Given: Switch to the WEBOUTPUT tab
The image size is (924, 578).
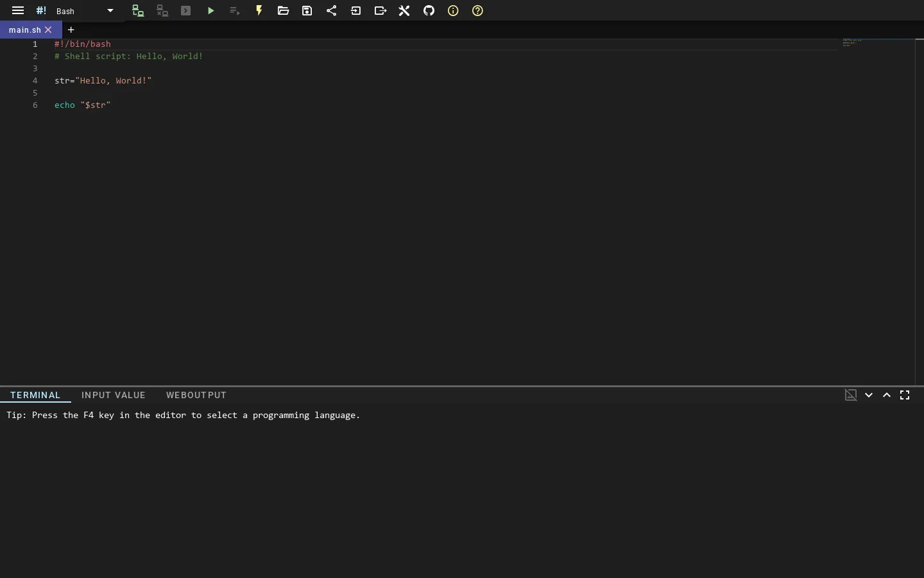Looking at the screenshot, I should pos(196,396).
